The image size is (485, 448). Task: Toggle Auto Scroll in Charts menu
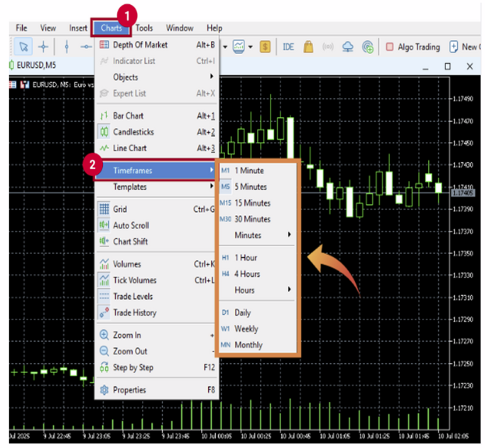(x=130, y=226)
